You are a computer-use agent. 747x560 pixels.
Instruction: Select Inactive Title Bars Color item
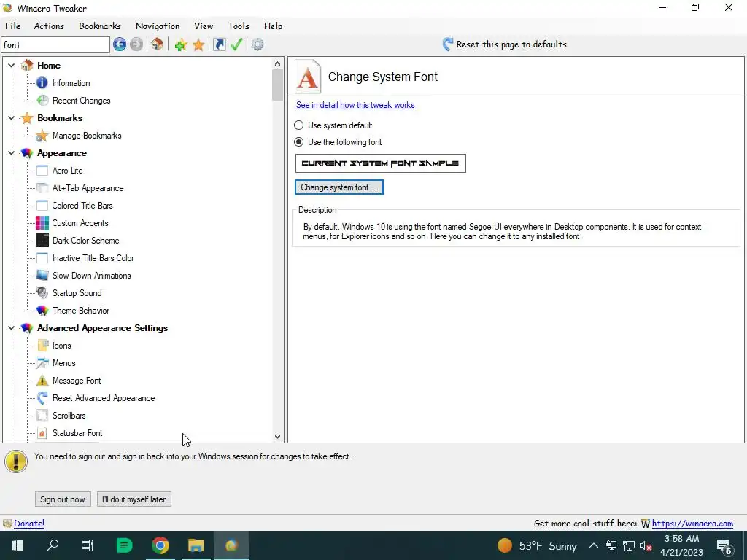click(x=93, y=258)
